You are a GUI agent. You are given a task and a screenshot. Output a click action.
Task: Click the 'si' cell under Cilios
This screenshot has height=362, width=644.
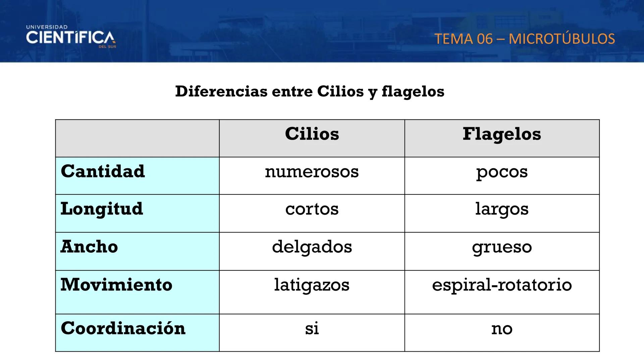[x=312, y=329]
